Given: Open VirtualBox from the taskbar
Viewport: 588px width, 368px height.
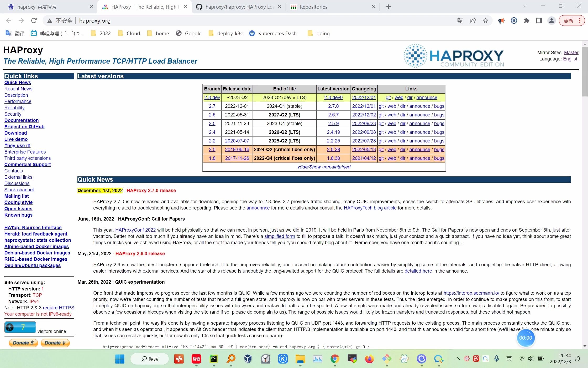Looking at the screenshot, I should click(248, 359).
